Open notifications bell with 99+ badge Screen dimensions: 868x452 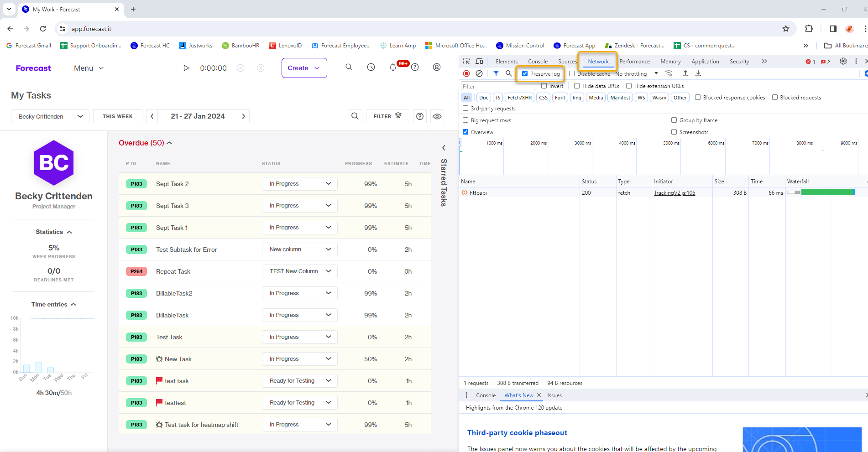393,67
